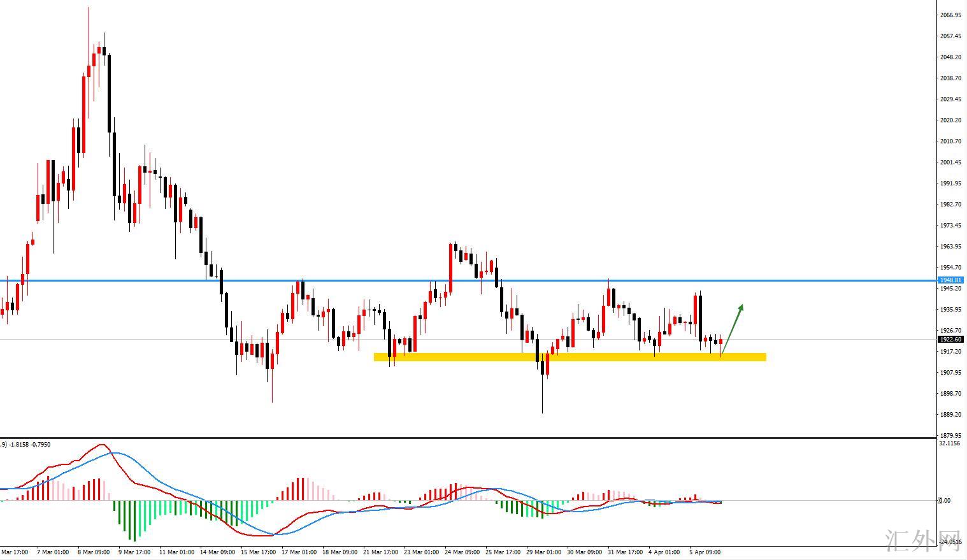Click the 1879.95 price axis label
Screen dimensions: 967x560
tap(950, 436)
